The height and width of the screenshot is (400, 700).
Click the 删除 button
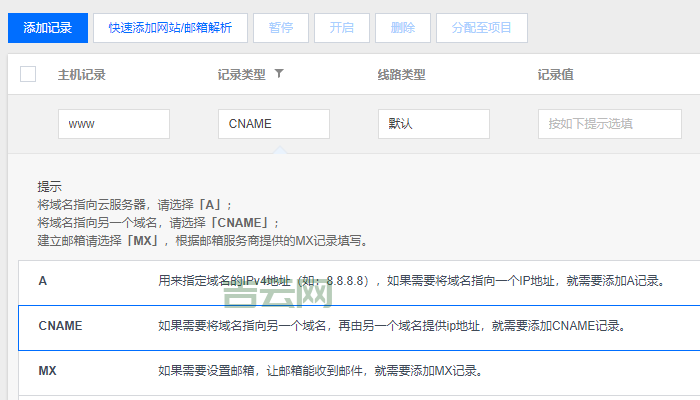[403, 28]
